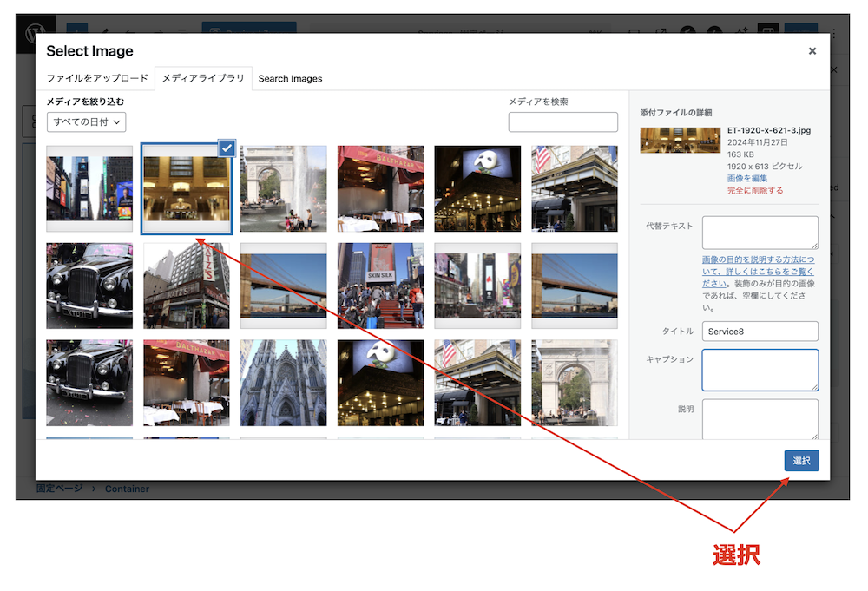Open the メディアライブラリ tab
Viewport: 868px width, 591px height.
point(203,78)
